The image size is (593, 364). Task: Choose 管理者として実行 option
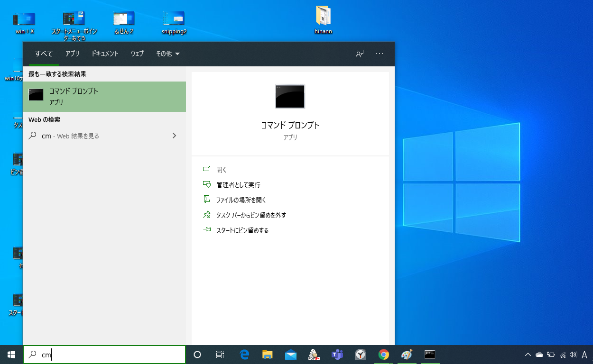pos(238,185)
